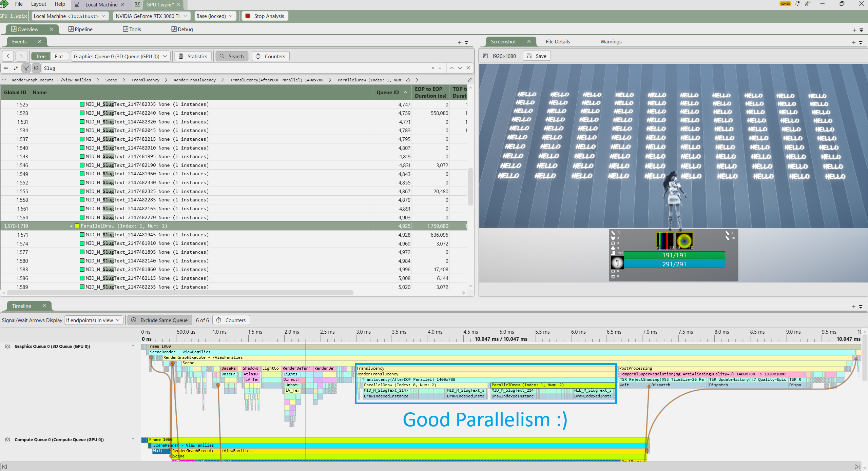Select the PostProcessing timeline block
The height and width of the screenshot is (471, 868).
[x=732, y=368]
